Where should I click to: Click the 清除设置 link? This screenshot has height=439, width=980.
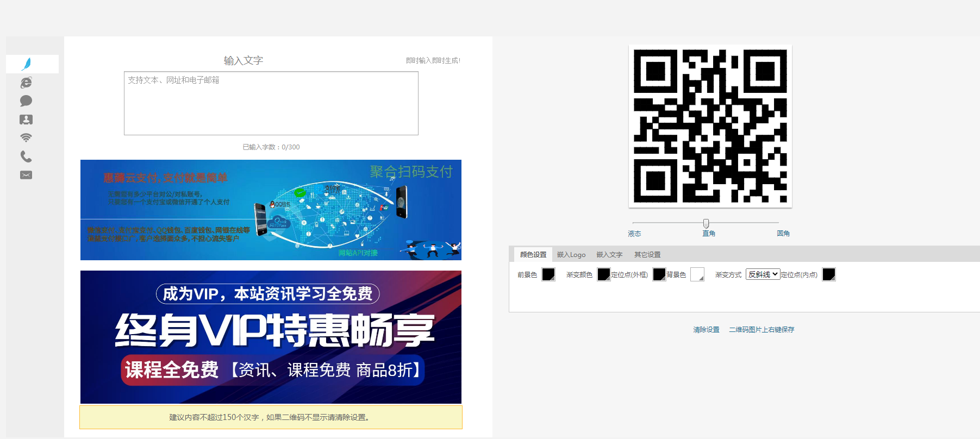pos(706,330)
